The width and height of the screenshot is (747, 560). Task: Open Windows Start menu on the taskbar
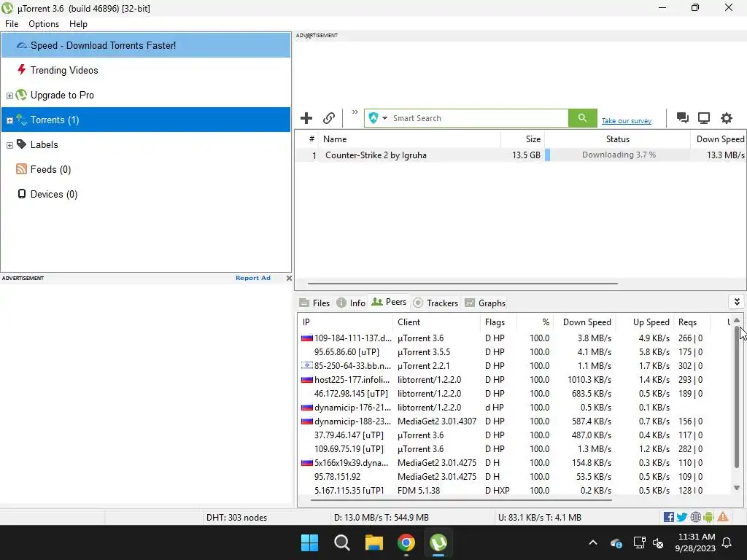pos(309,542)
